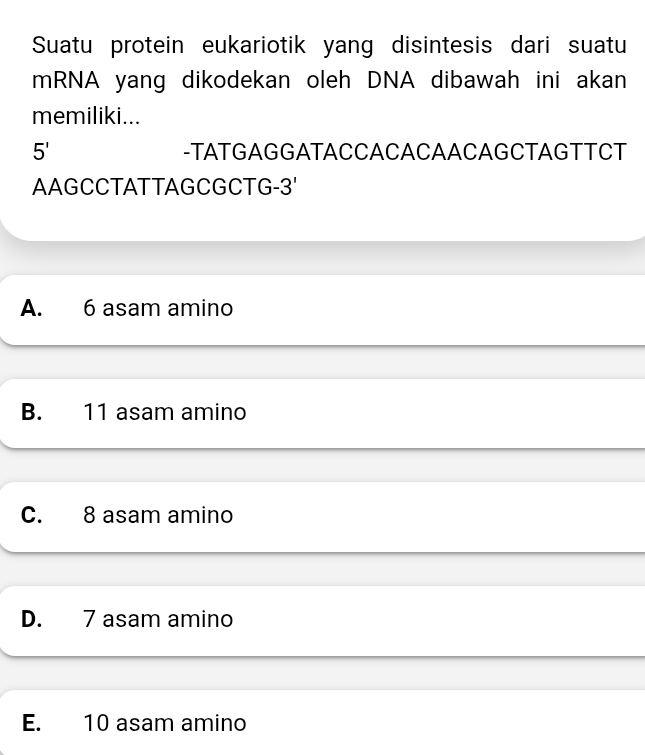The width and height of the screenshot is (645, 755).
Task: Choose answer option E, 10 asam amino
Action: click(x=322, y=723)
